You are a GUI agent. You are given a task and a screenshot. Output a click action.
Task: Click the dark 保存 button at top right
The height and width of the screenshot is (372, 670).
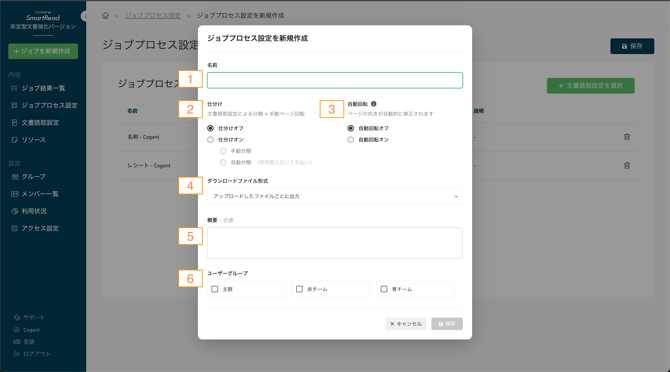(632, 46)
